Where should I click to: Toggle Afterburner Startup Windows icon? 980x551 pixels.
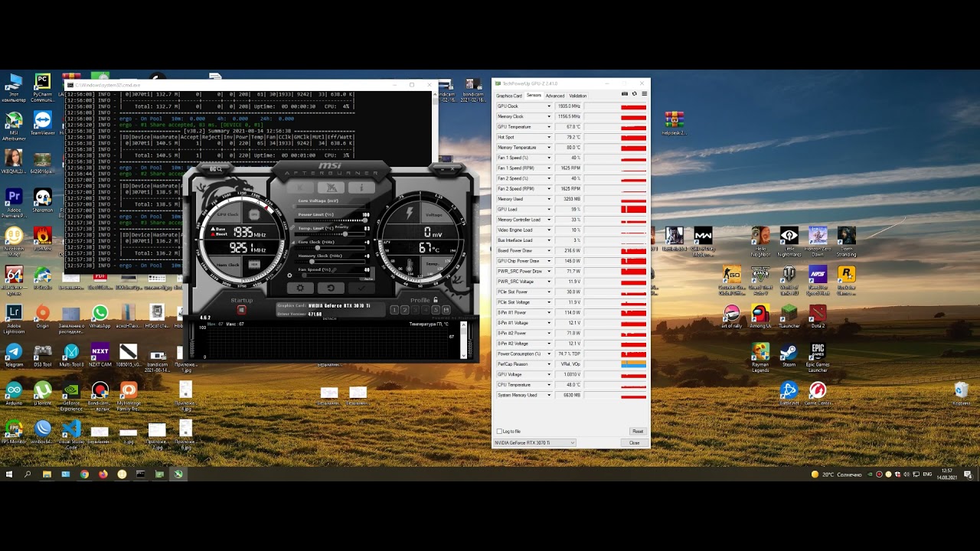click(241, 310)
